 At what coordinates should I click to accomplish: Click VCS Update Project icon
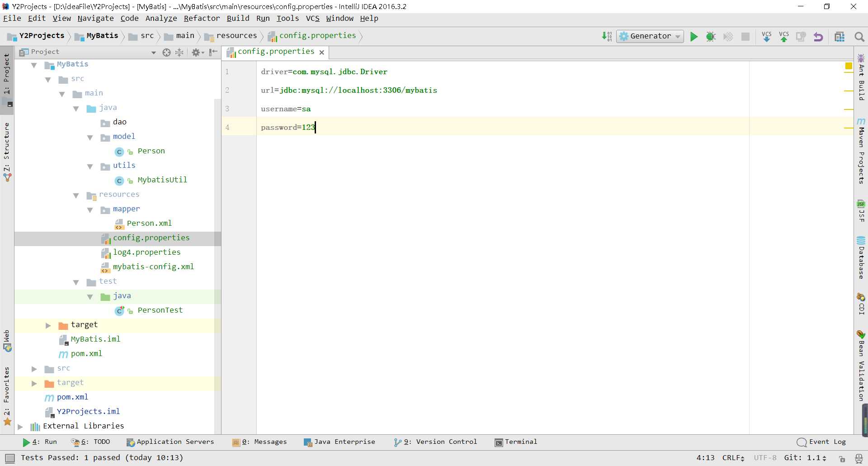[767, 37]
